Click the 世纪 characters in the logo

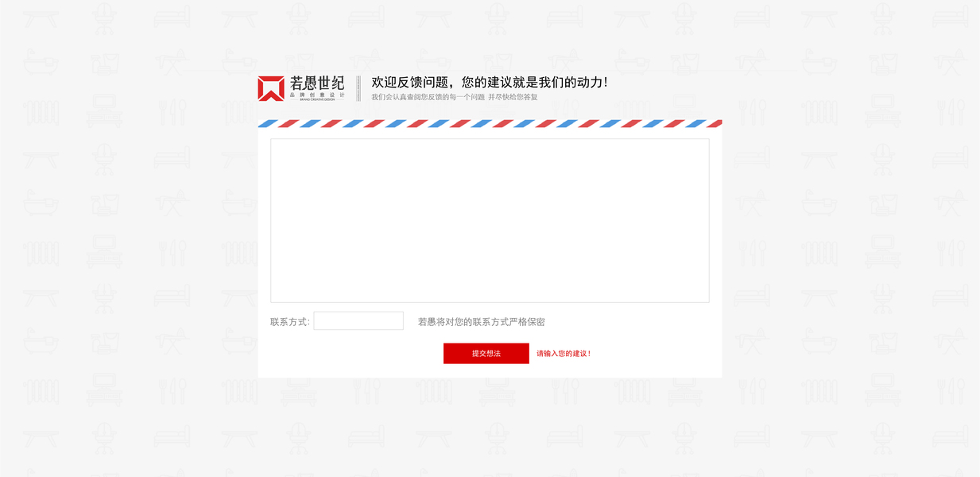coord(331,83)
